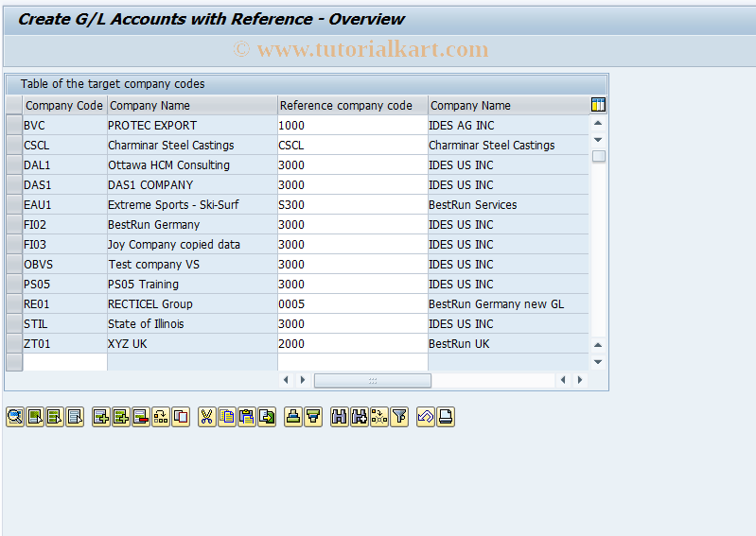The width and height of the screenshot is (756, 536).
Task: Click the 'Ottawa HCM Consulting' cell
Action: click(192, 164)
